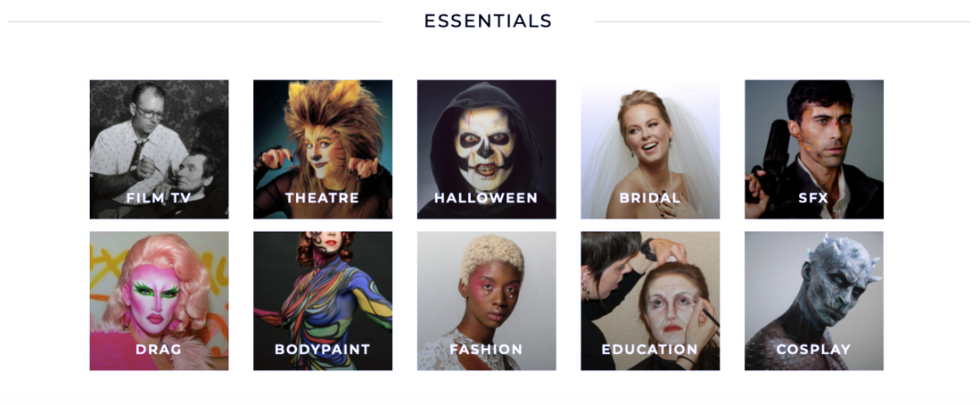Select the Drag category thumbnail

(x=159, y=301)
